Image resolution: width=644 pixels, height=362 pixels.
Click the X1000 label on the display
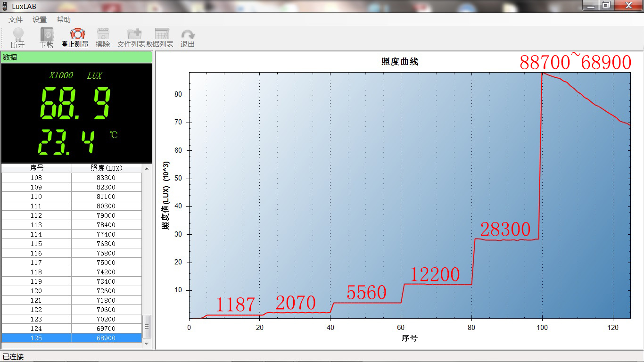[x=61, y=75]
